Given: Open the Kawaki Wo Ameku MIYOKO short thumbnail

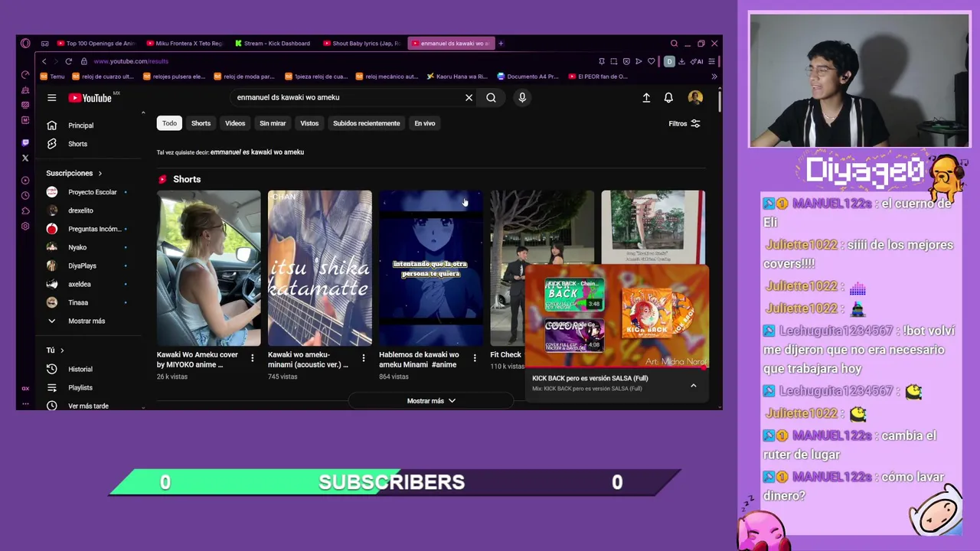Looking at the screenshot, I should tap(209, 268).
